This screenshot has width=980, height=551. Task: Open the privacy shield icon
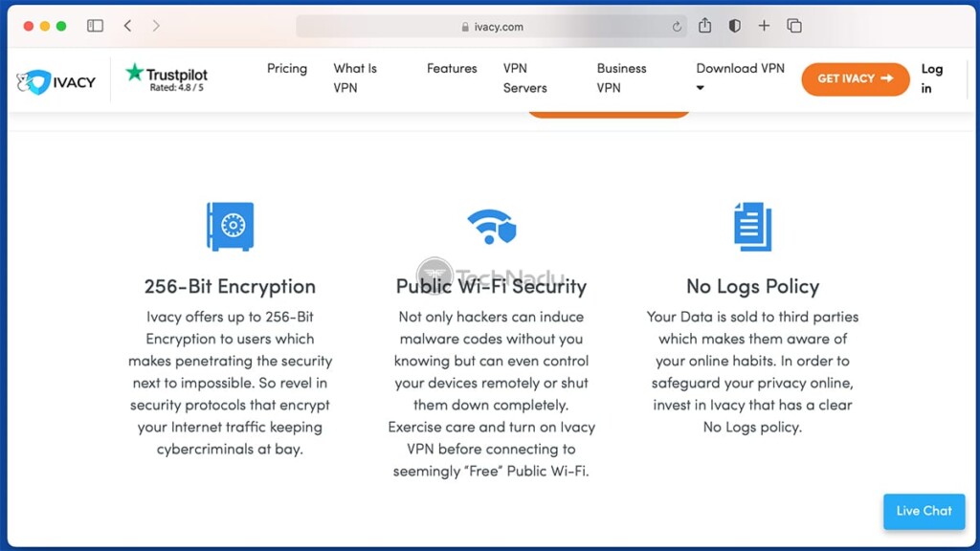pos(734,26)
